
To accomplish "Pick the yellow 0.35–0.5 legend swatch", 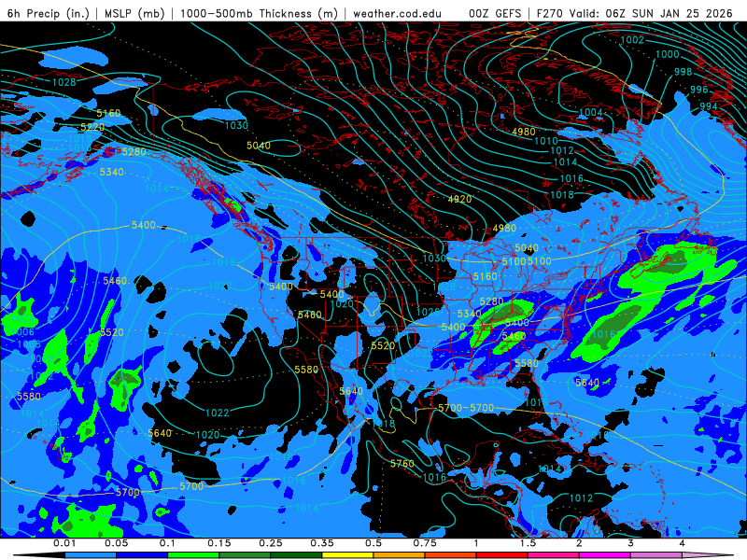I will tap(347, 555).
